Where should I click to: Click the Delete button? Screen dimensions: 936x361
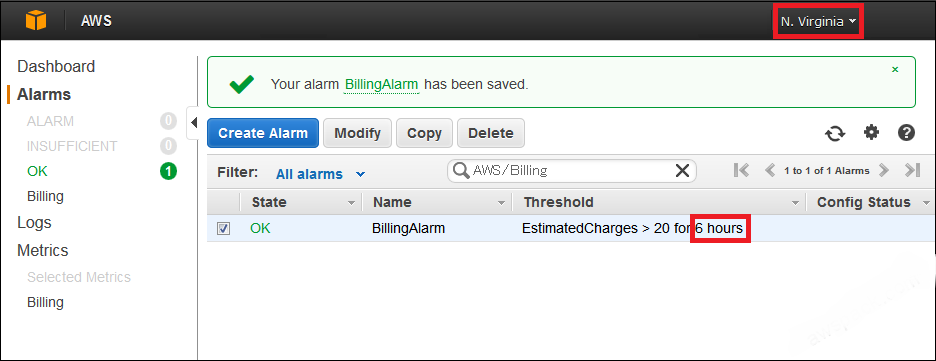(491, 133)
